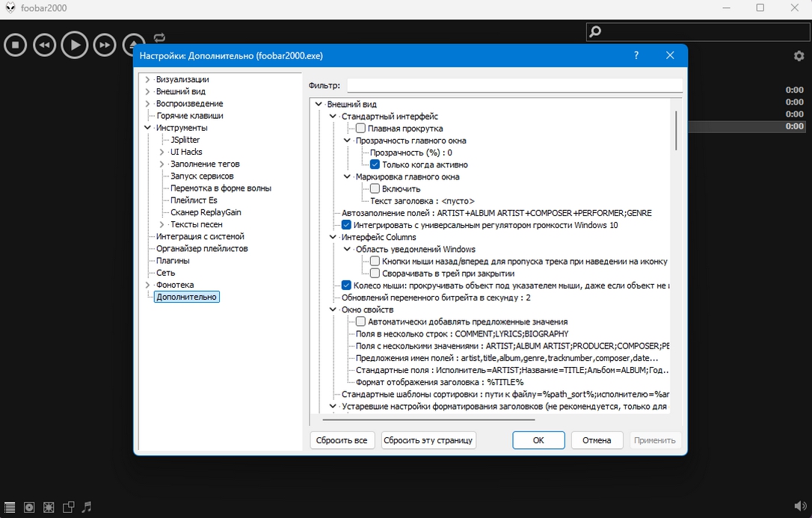Expand the Визуализации tree node
Image resolution: width=812 pixels, height=518 pixels.
coord(147,80)
